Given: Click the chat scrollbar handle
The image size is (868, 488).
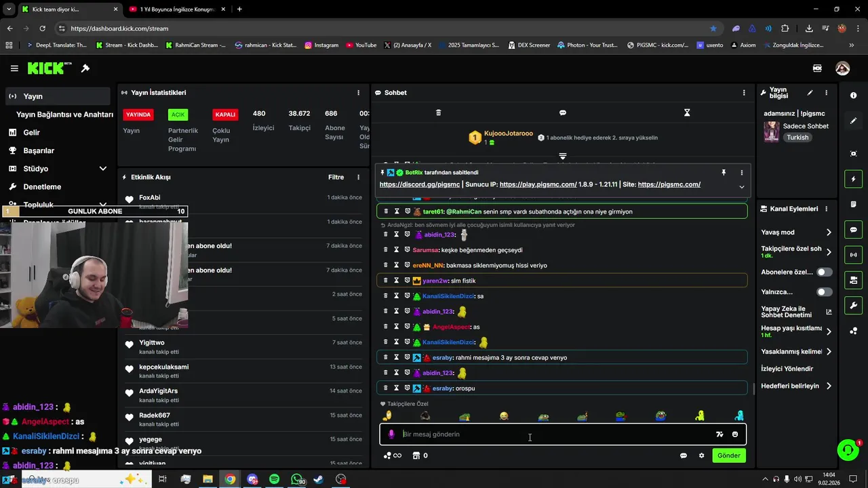Looking at the screenshot, I should tap(754, 389).
